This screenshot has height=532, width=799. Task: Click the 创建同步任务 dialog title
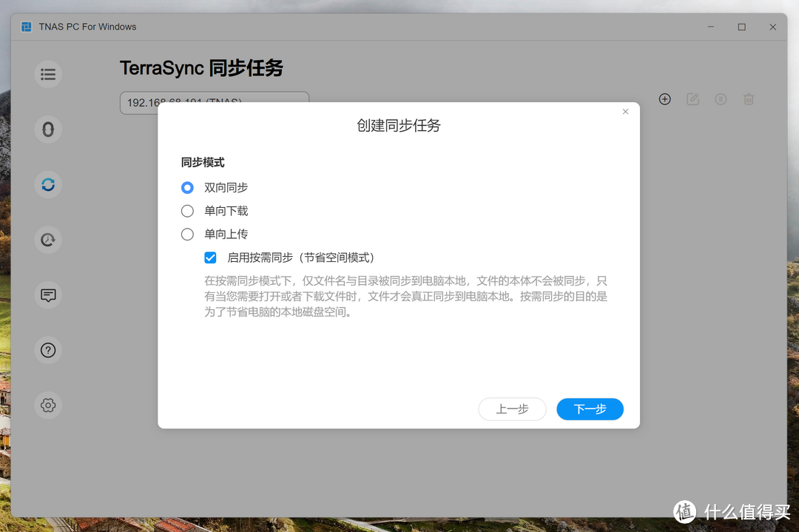point(399,125)
